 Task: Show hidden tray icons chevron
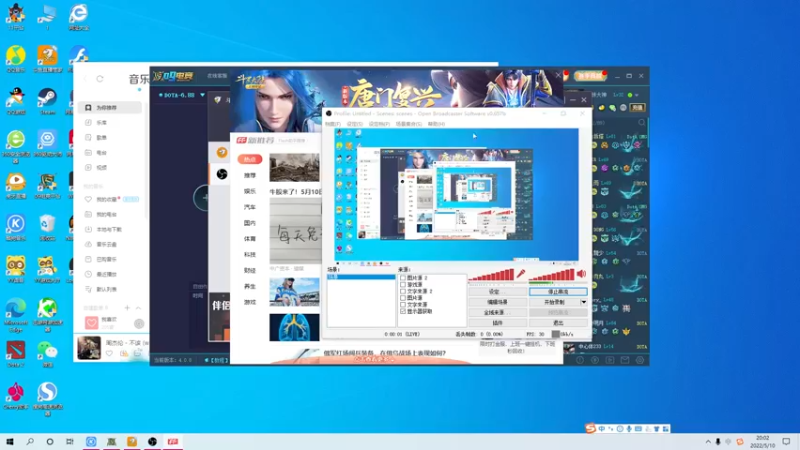[x=708, y=442]
